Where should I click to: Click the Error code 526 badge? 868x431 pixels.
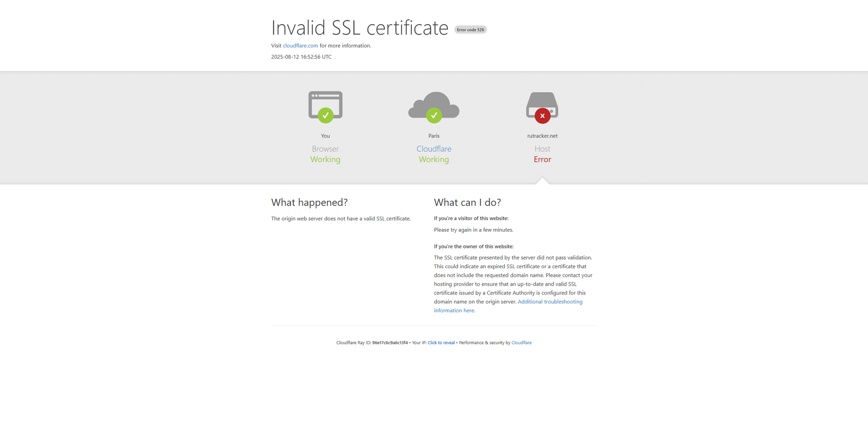pyautogui.click(x=470, y=30)
